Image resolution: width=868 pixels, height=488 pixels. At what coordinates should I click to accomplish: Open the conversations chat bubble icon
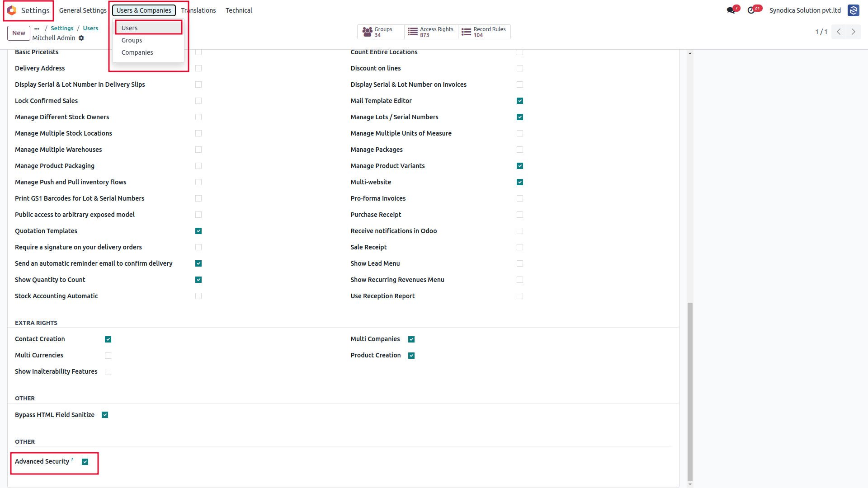pos(731,10)
